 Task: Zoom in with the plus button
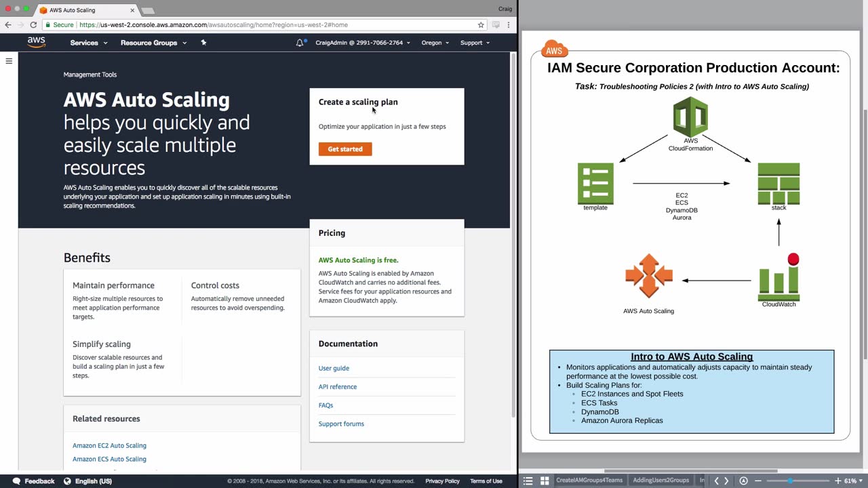[x=838, y=481]
